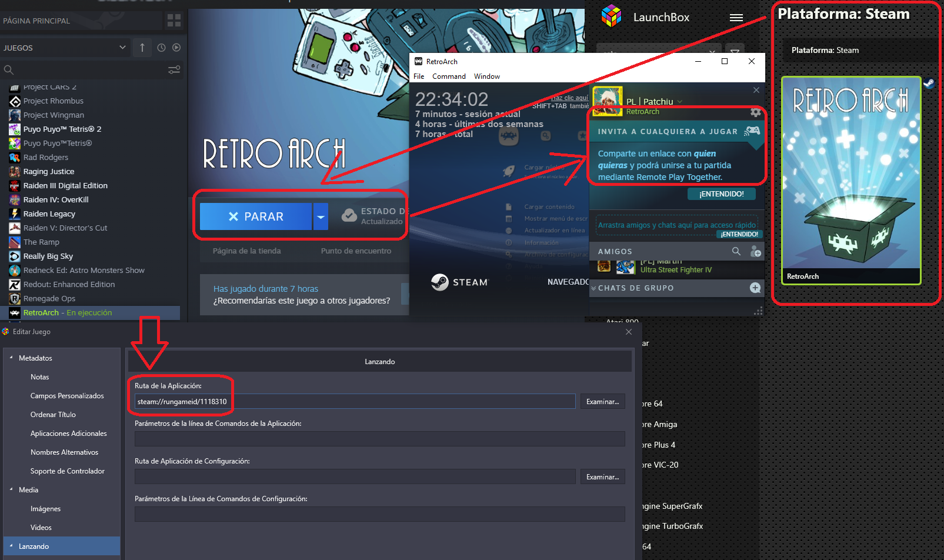
Task: Select the RetroArch box art in LaunchBox
Action: click(851, 181)
